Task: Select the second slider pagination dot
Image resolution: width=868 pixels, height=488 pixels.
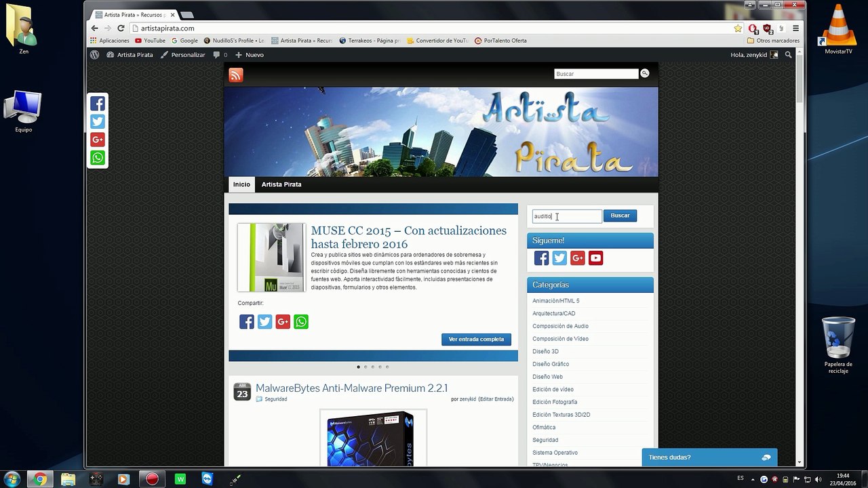Action: coord(366,367)
